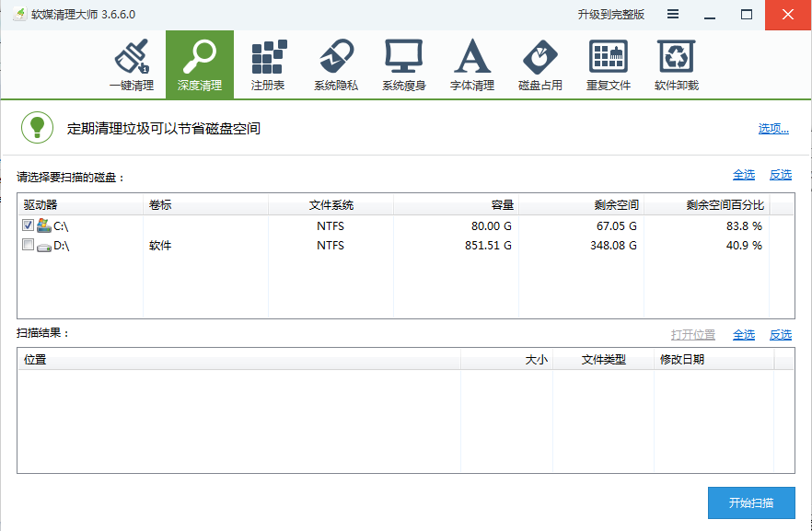Click 反选 to invert drive selection
Image resolution: width=812 pixels, height=531 pixels.
pos(780,174)
